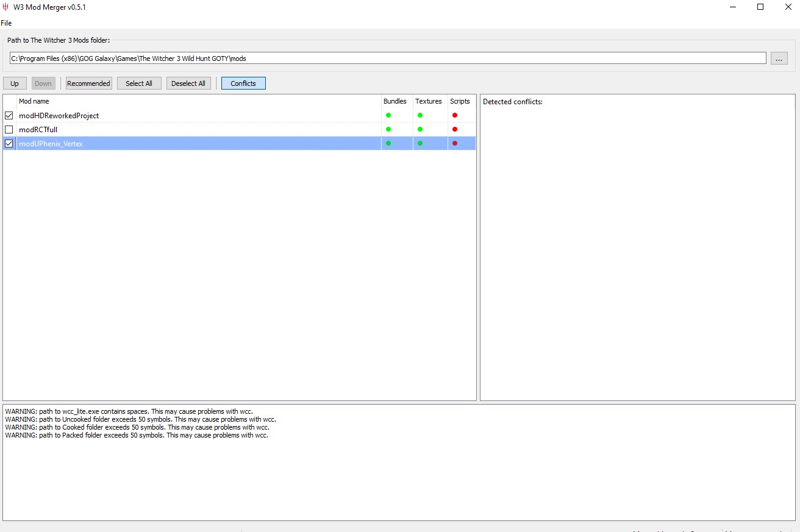The image size is (800, 532).
Task: Click the Detected conflicts label
Action: pos(513,102)
